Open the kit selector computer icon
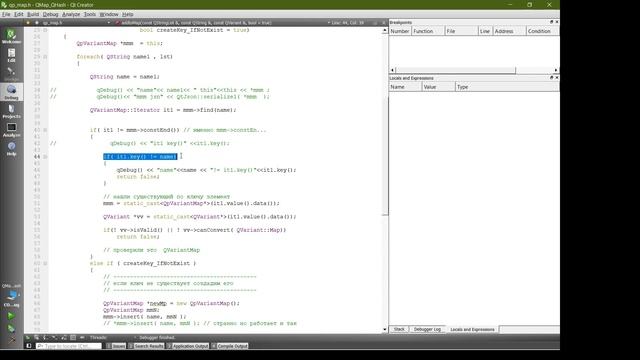640x360 pixels. (x=11, y=297)
